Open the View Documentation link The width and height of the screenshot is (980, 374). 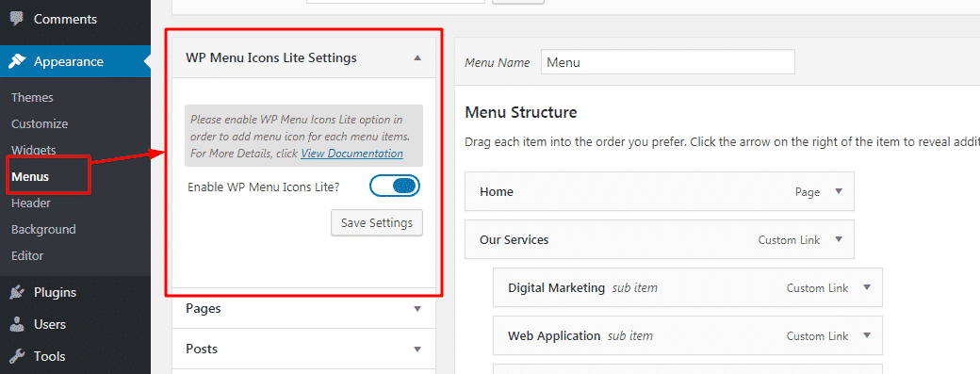[351, 153]
